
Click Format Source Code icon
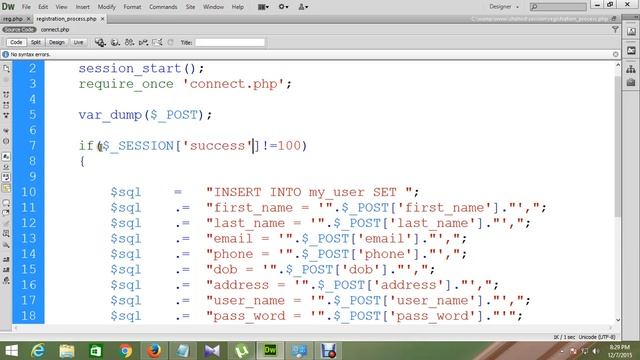point(6,280)
